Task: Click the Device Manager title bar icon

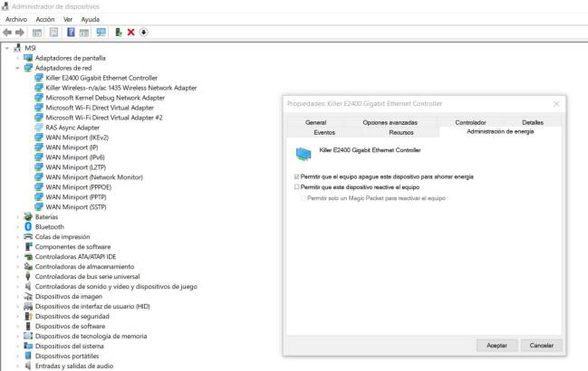Action: (5, 6)
